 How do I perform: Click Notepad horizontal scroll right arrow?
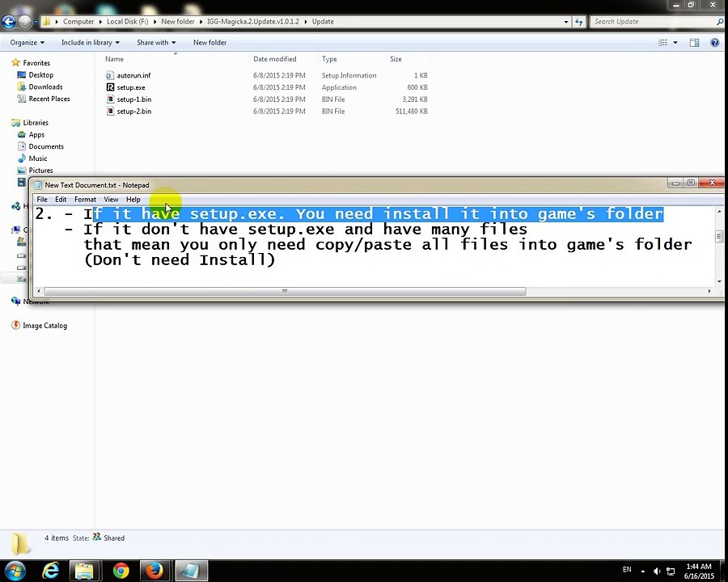[709, 291]
